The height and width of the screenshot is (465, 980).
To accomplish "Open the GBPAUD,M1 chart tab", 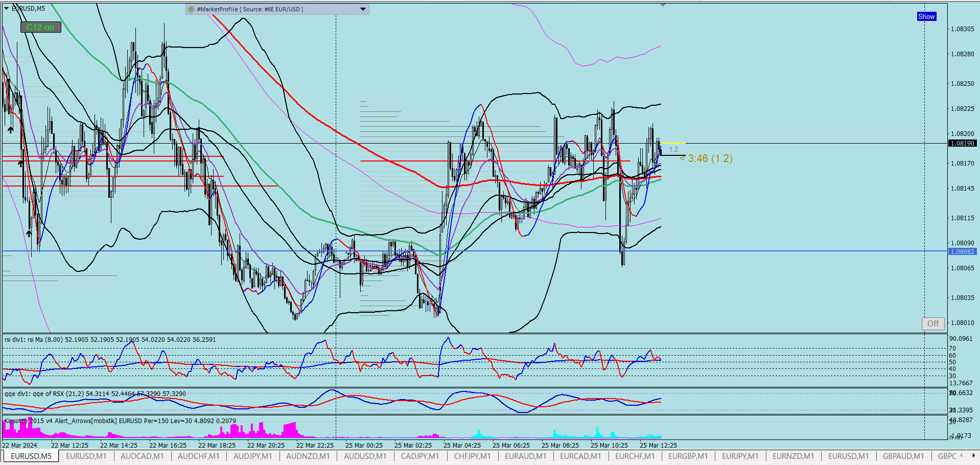I will tap(903, 456).
